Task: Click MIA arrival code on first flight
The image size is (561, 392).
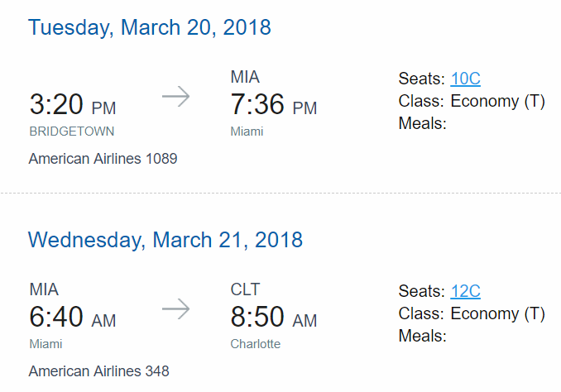Action: tap(245, 77)
